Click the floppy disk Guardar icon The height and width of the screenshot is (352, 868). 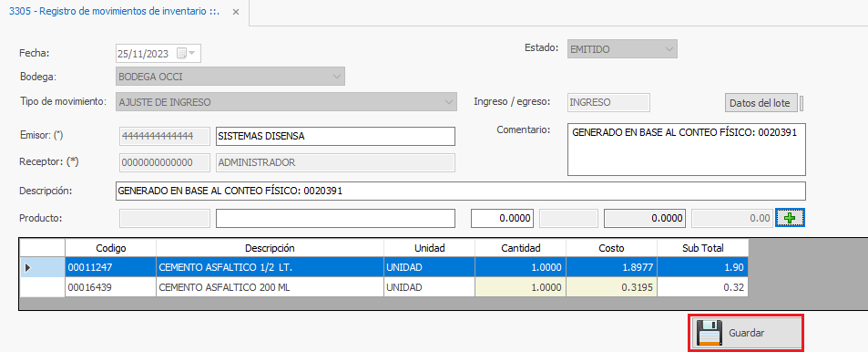click(709, 333)
